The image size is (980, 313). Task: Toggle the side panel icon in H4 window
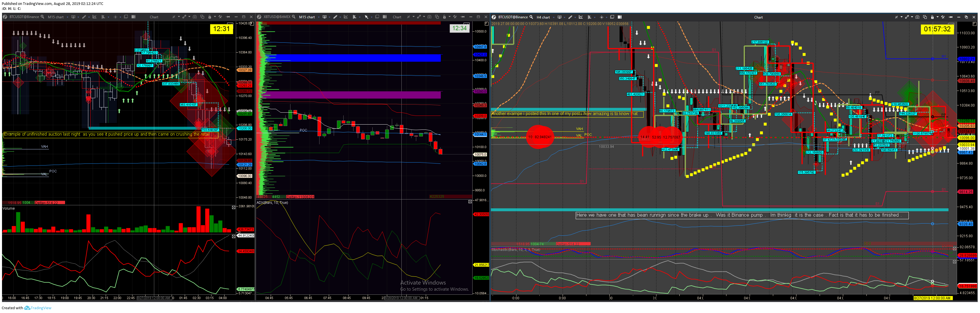(x=620, y=17)
